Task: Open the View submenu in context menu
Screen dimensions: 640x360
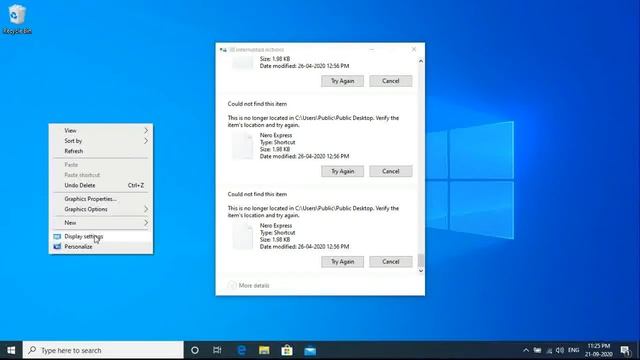Action: pos(101,131)
